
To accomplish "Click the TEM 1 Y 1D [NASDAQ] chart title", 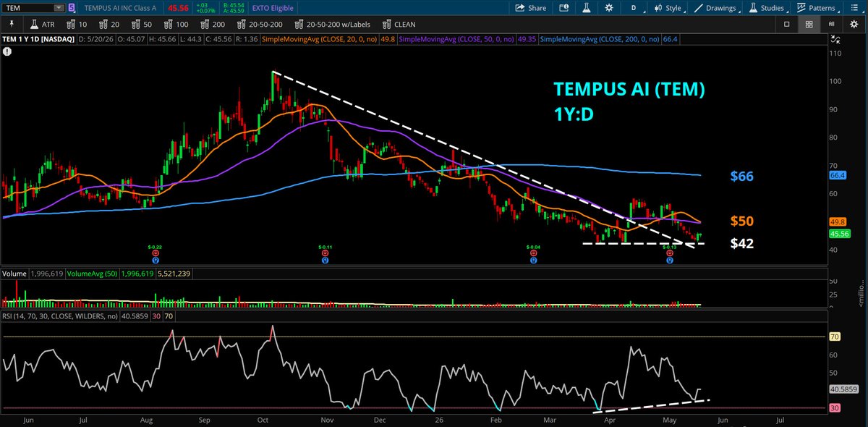I will pos(39,38).
